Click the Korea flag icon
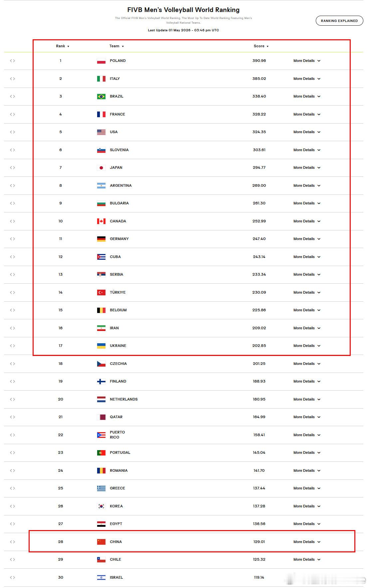The width and height of the screenshot is (369, 588). point(101,506)
